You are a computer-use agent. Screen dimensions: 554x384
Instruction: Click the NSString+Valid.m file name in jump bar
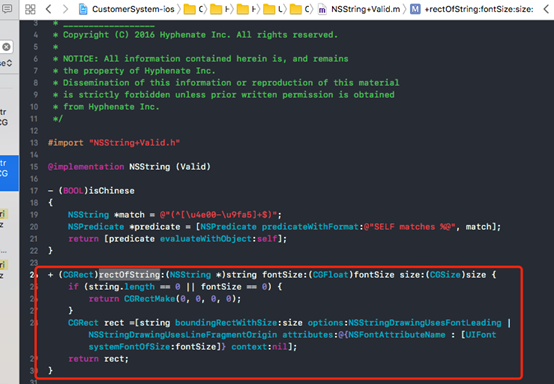click(365, 9)
